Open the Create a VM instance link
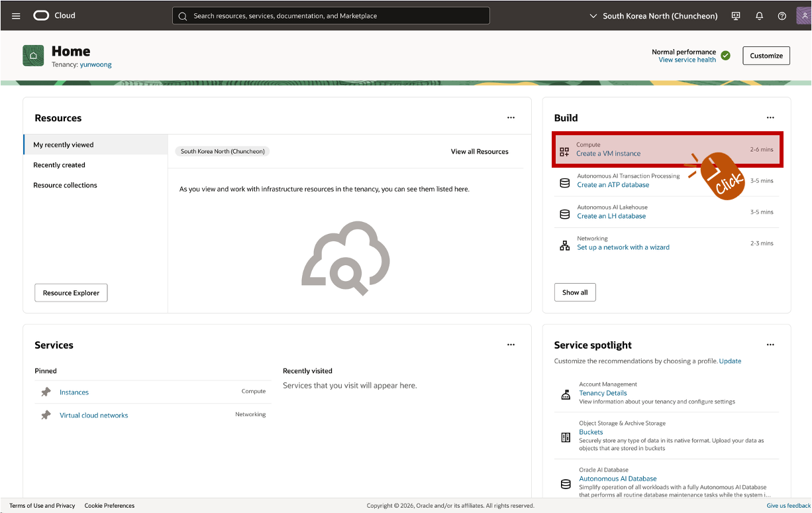812x513 pixels. pyautogui.click(x=608, y=154)
